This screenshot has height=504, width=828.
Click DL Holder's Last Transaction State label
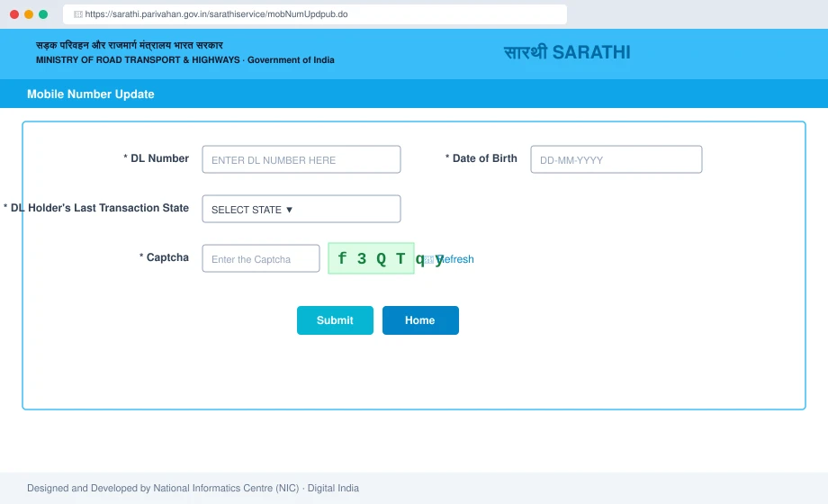[96, 208]
